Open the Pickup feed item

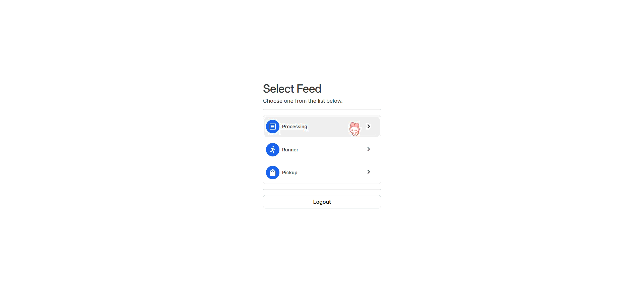point(322,172)
